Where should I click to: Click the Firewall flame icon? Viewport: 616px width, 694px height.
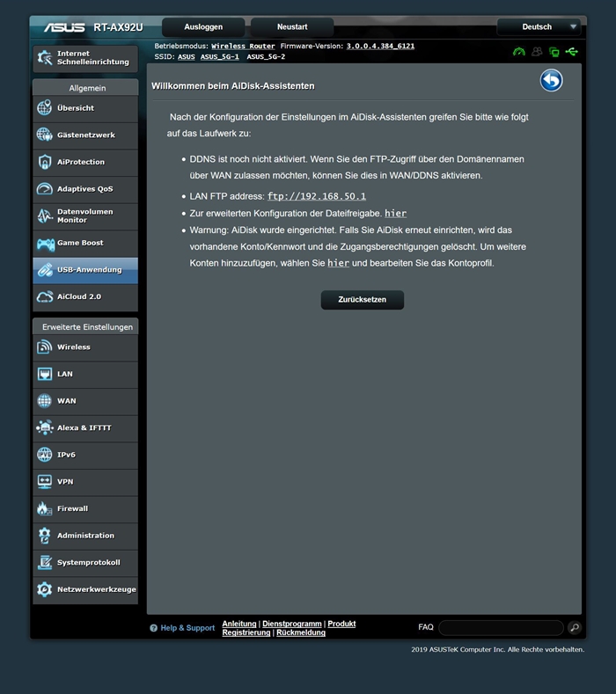[44, 508]
